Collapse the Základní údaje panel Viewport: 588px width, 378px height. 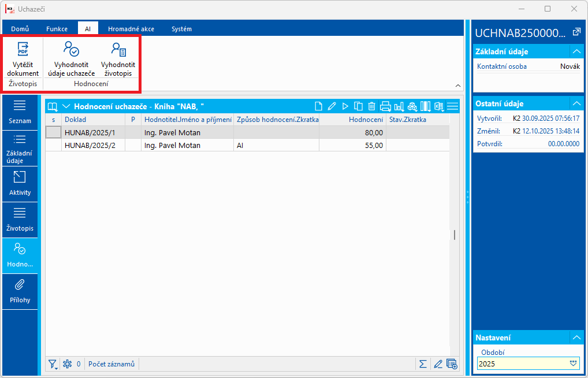pyautogui.click(x=576, y=51)
